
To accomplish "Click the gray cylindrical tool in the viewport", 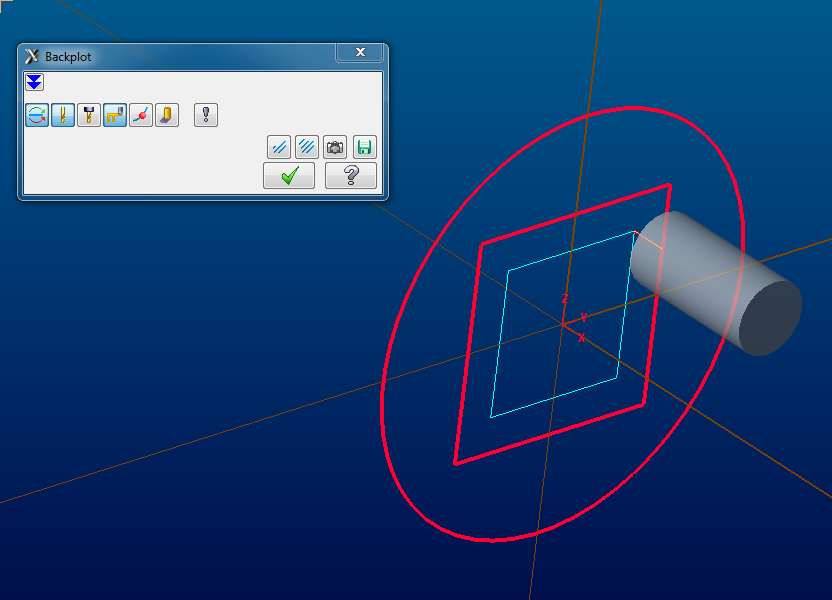I will click(x=716, y=283).
